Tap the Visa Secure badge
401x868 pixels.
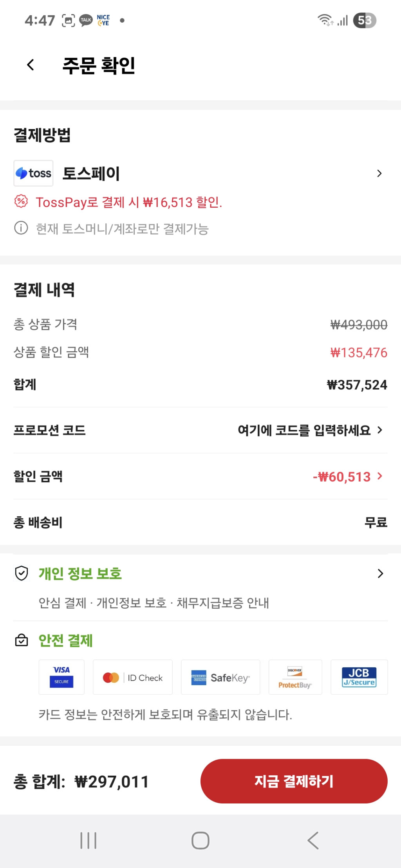(61, 677)
